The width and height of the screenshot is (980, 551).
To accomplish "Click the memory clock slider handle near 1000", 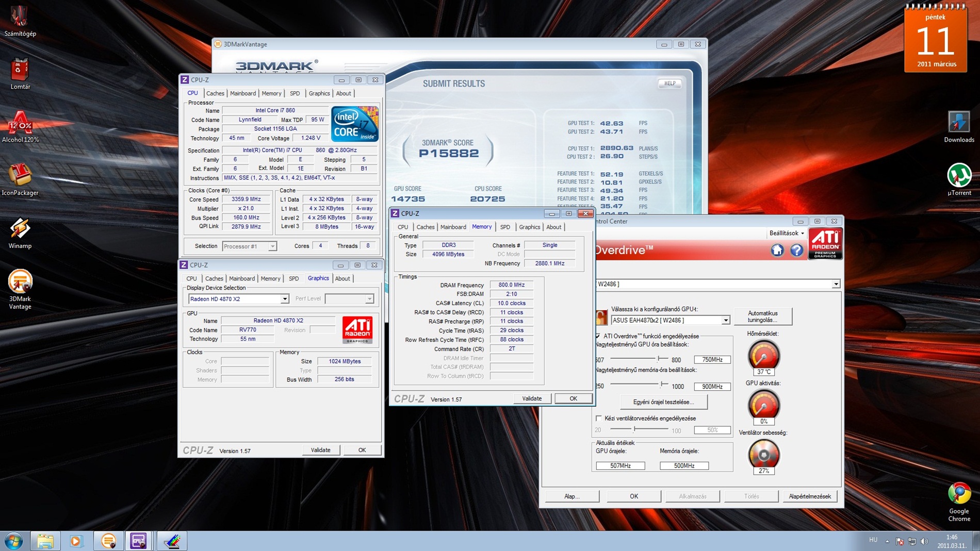I will tap(662, 384).
